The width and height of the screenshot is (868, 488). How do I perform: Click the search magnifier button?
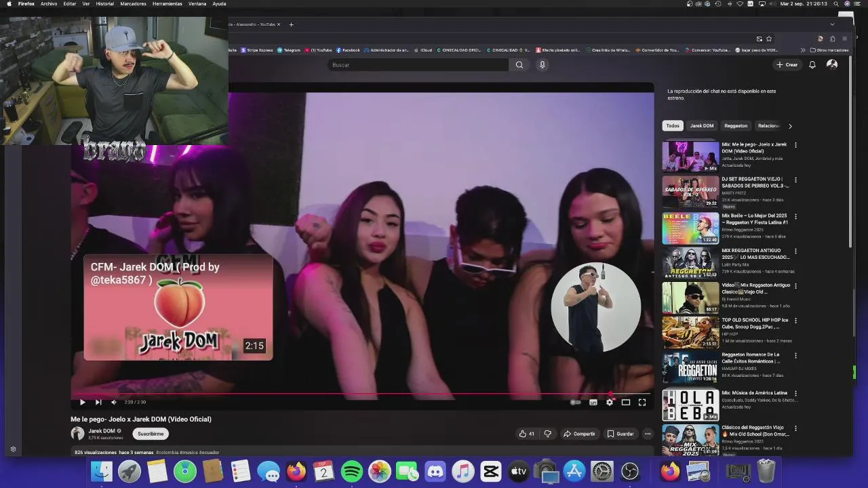pyautogui.click(x=519, y=64)
